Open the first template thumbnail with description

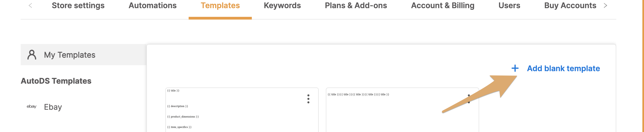[242, 110]
